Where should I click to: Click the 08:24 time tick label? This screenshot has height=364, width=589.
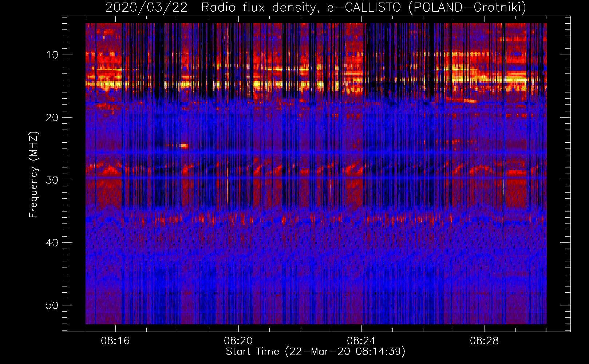pyautogui.click(x=361, y=341)
